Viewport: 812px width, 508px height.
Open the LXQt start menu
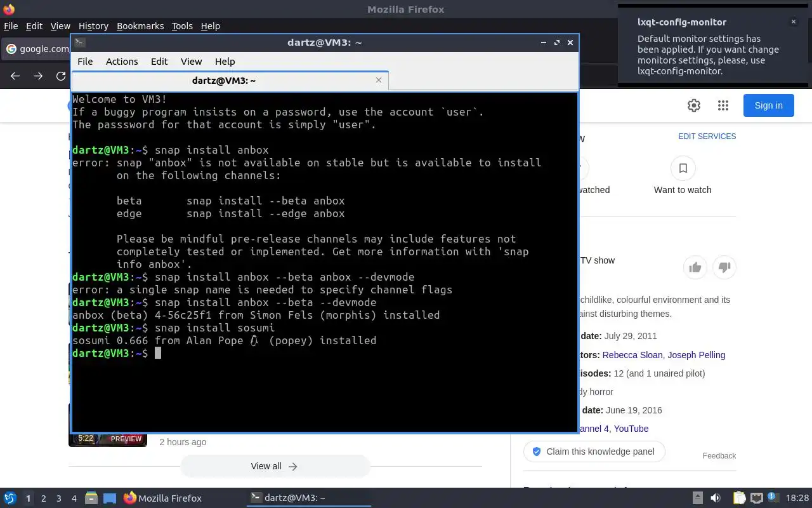tap(10, 498)
